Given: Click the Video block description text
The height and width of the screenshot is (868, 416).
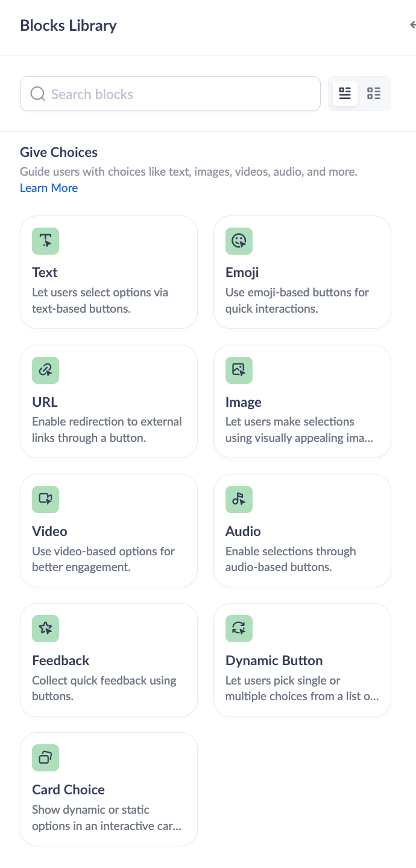Looking at the screenshot, I should 103,559.
